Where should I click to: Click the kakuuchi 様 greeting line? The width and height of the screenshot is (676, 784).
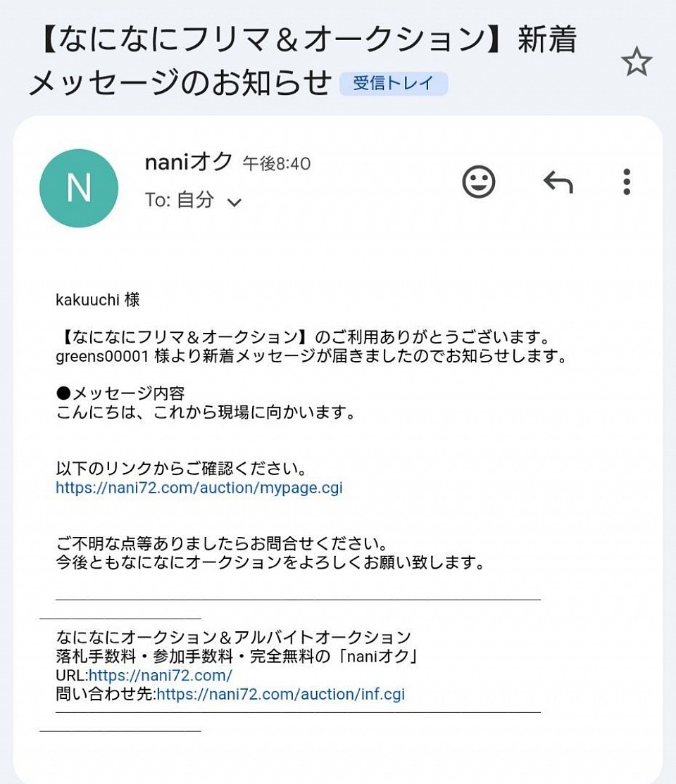98,300
